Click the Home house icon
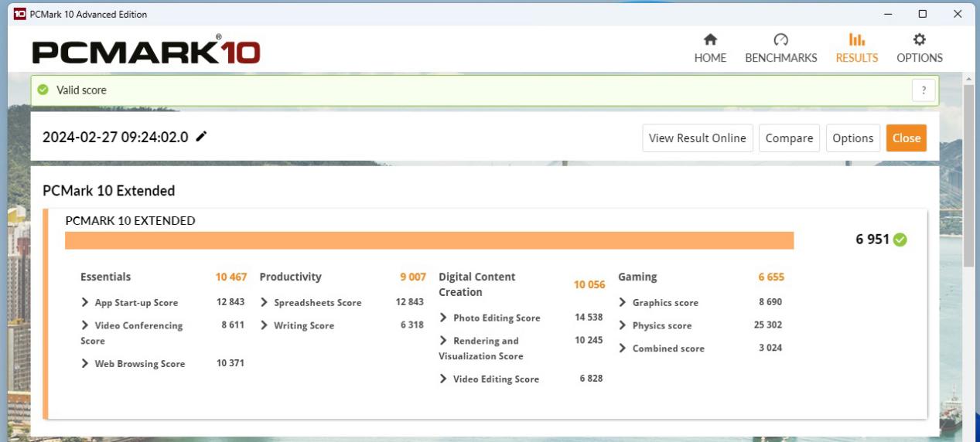Viewport: 980px width, 442px height. pyautogui.click(x=709, y=40)
